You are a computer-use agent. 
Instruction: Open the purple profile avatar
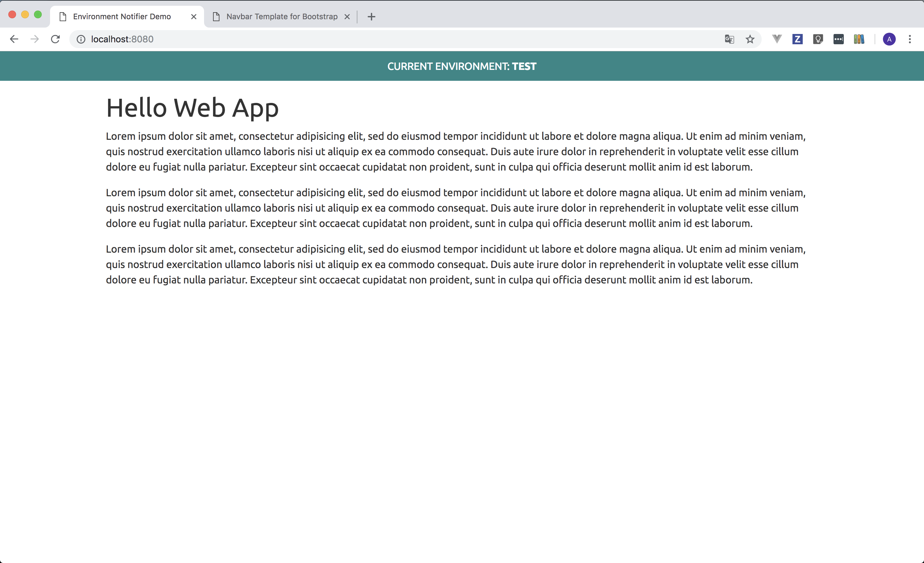coord(889,39)
